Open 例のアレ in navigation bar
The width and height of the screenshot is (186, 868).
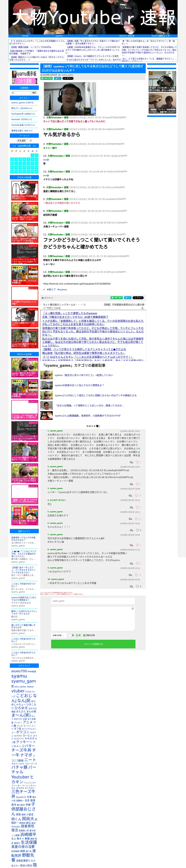click(x=93, y=36)
